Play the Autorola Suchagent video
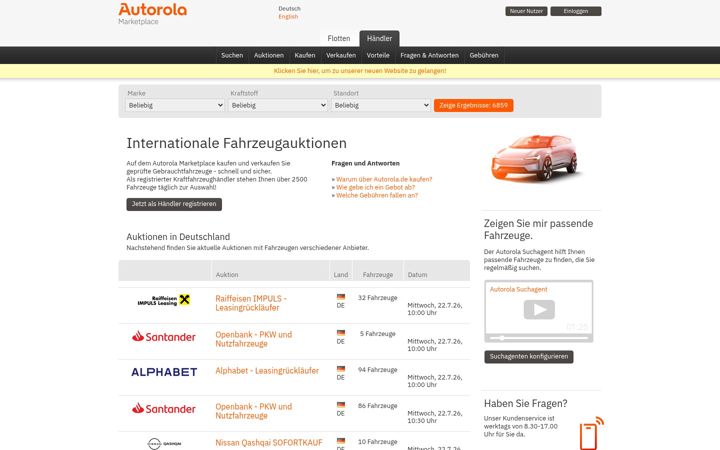This screenshot has width=720, height=450. pyautogui.click(x=539, y=309)
